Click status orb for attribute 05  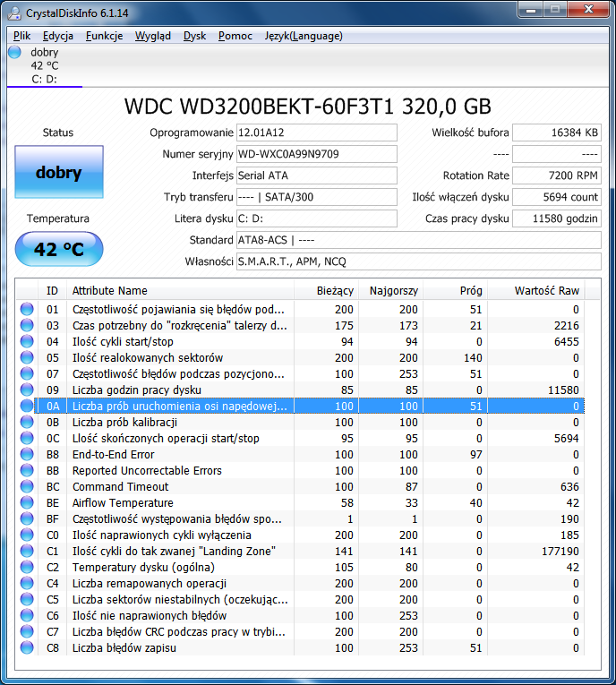(x=27, y=357)
